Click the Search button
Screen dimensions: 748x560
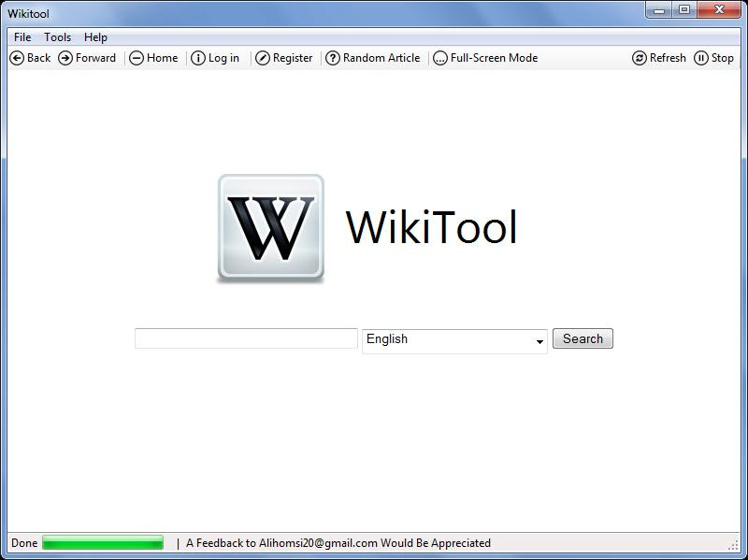click(583, 338)
